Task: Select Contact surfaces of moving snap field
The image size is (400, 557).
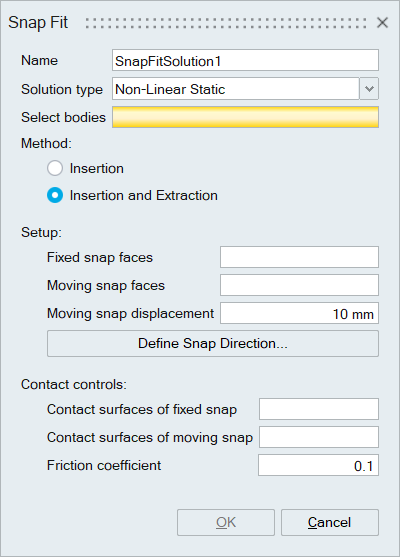Action: (x=319, y=437)
